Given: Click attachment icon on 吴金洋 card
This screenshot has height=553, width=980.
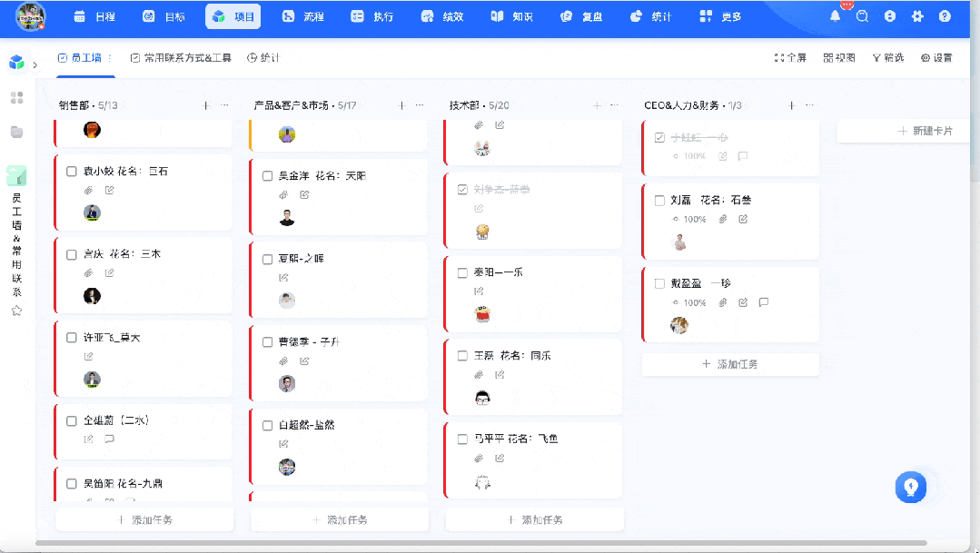Looking at the screenshot, I should coord(283,195).
